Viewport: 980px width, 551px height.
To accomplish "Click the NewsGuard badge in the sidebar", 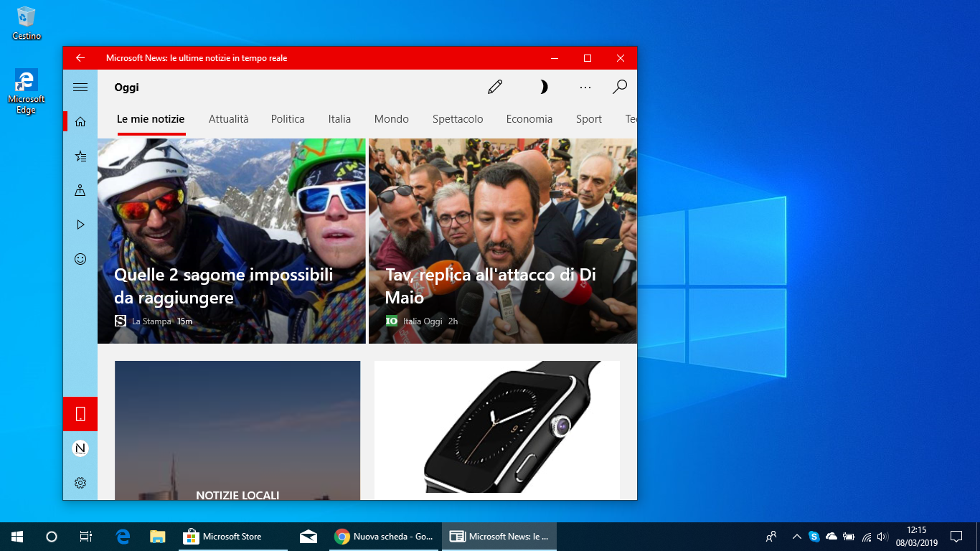I will pos(80,448).
